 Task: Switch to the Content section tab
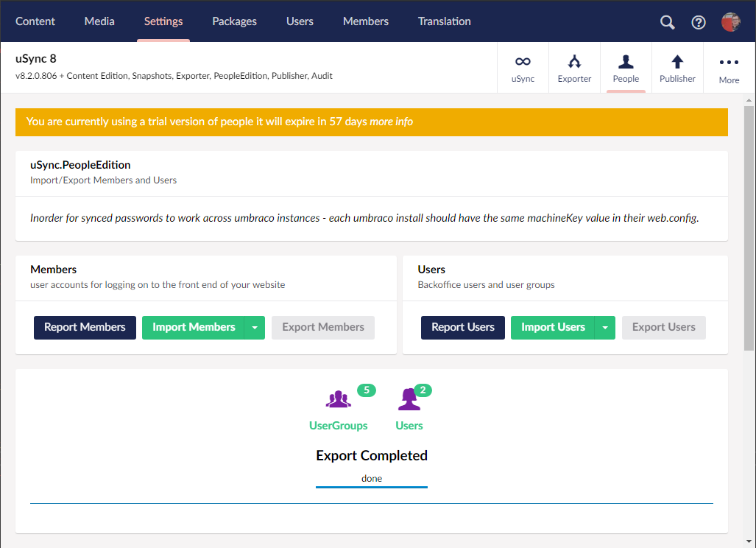coord(35,21)
